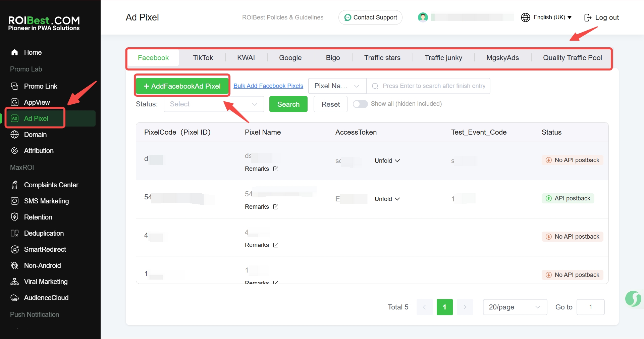Edit Remarks icon in the '4' pixel row
The height and width of the screenshot is (339, 644).
tap(276, 245)
